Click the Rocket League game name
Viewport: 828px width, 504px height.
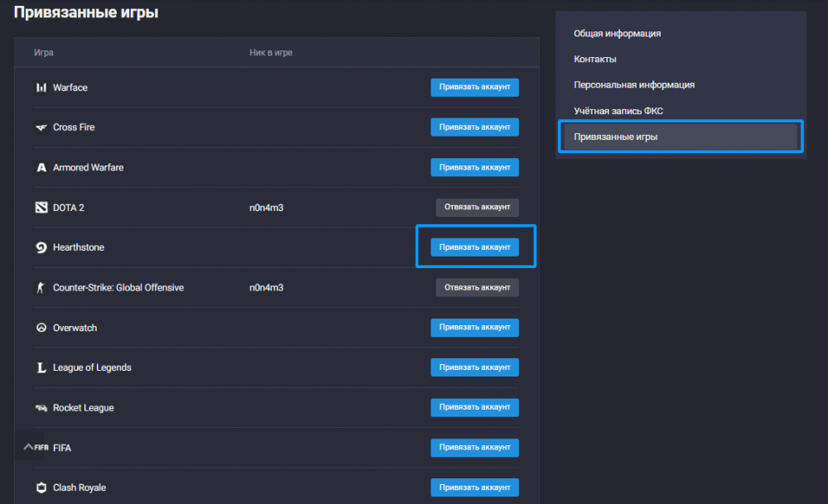click(x=84, y=407)
